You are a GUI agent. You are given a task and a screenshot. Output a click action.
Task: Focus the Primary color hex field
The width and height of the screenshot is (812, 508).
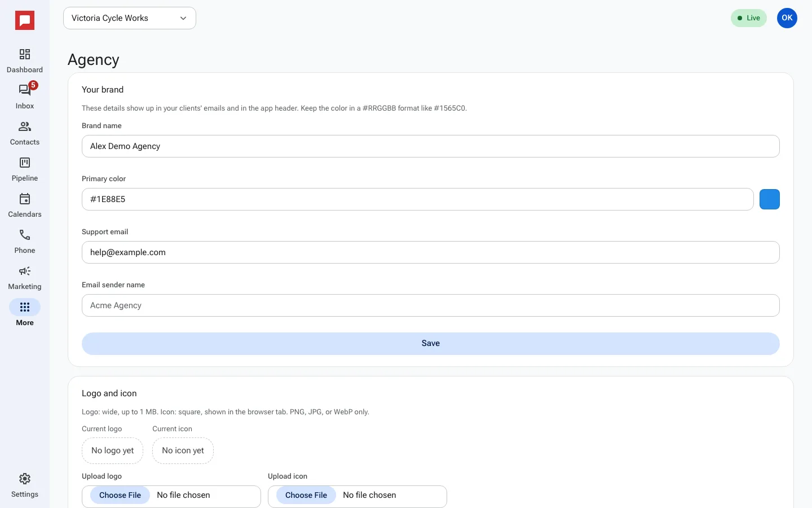(x=418, y=199)
